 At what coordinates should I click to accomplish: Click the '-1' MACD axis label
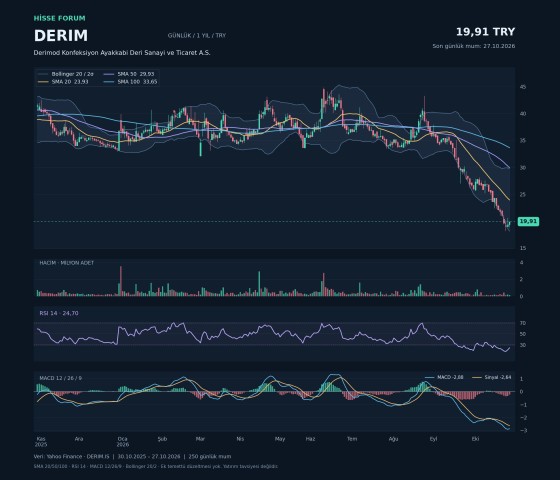(x=522, y=405)
